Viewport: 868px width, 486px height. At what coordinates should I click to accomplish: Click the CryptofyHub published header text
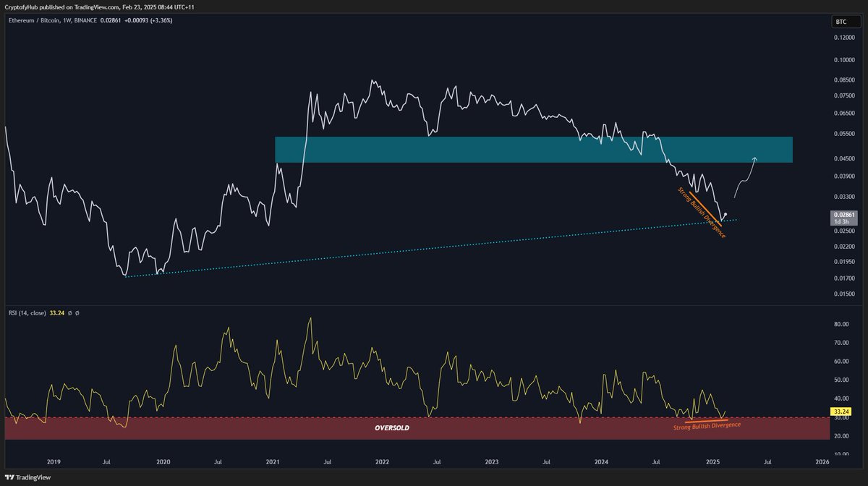[x=99, y=7]
